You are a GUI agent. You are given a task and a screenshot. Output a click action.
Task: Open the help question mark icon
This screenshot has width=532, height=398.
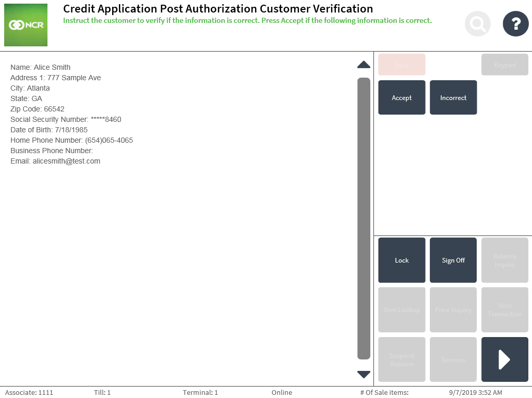(x=515, y=23)
